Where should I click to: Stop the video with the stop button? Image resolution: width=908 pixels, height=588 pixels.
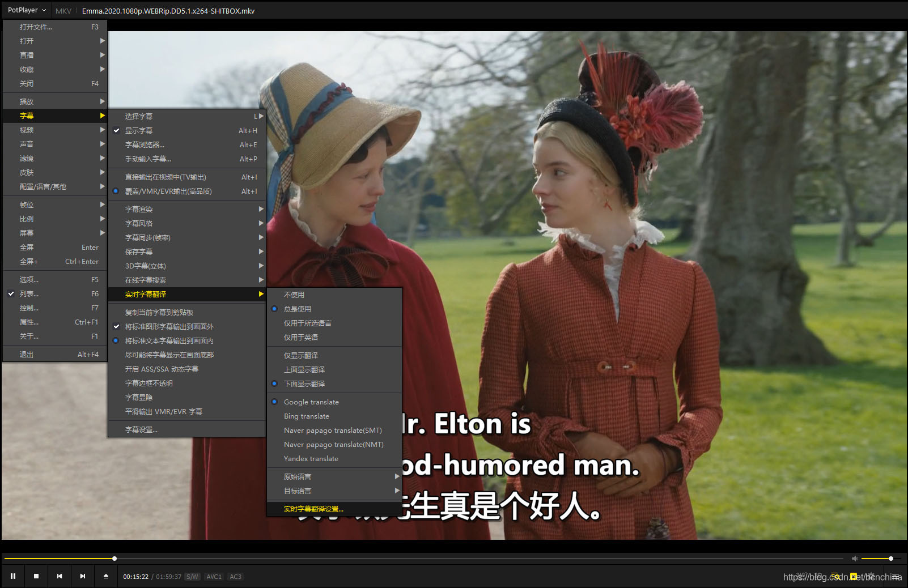point(36,576)
